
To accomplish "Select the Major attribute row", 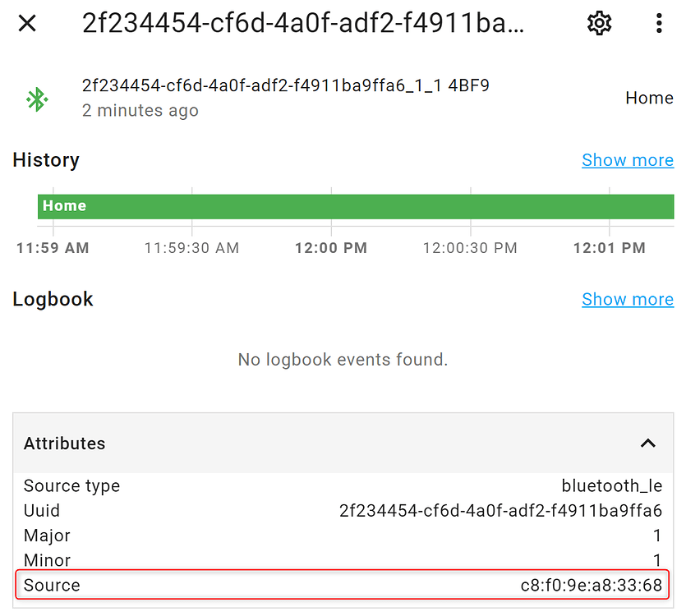I will pos(343,536).
